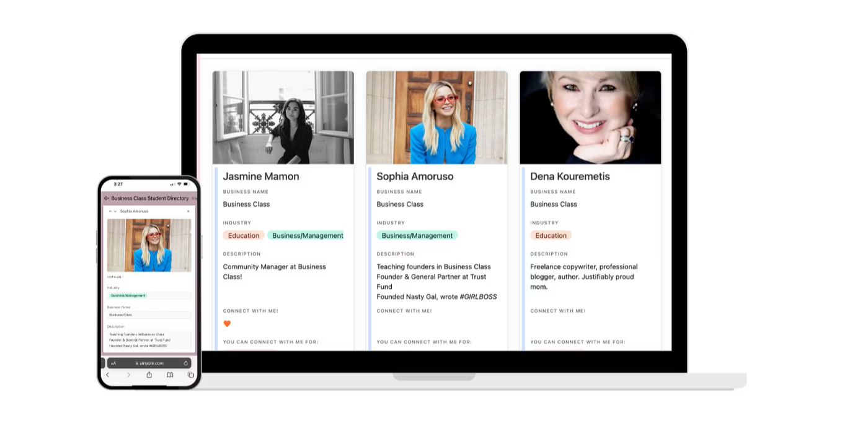
Task: Tap the Business Name field on phone
Action: 149,315
